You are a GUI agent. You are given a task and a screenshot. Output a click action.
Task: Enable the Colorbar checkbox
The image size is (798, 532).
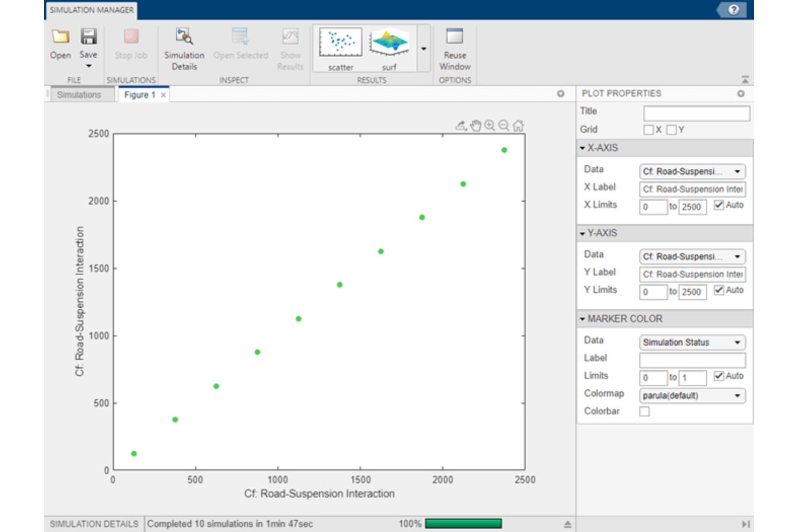tap(645, 411)
